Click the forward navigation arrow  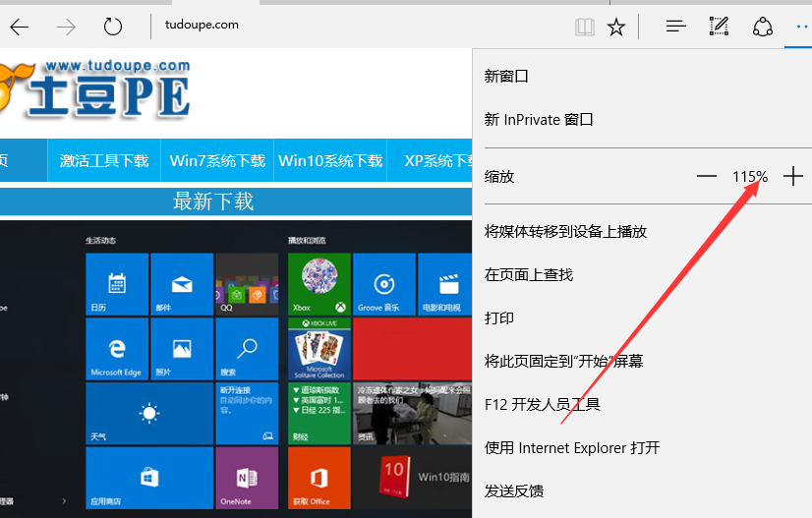(66, 27)
